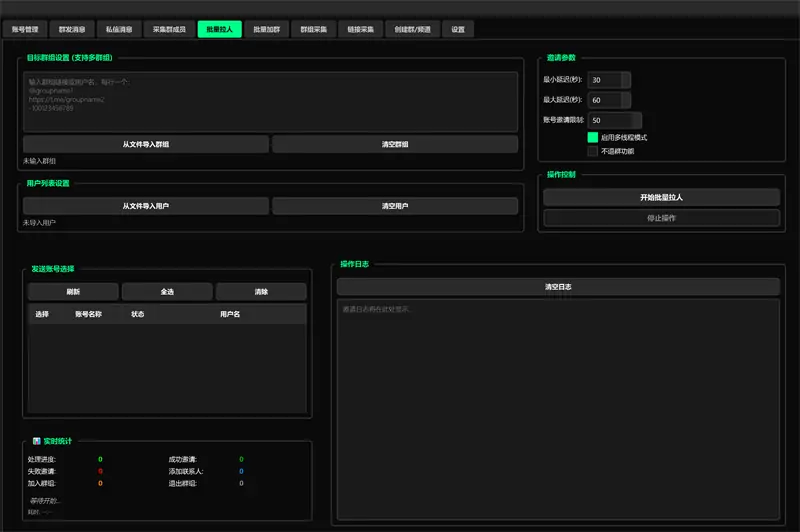Go to the 采集群成员 tab
This screenshot has height=532, width=800.
pyautogui.click(x=169, y=30)
